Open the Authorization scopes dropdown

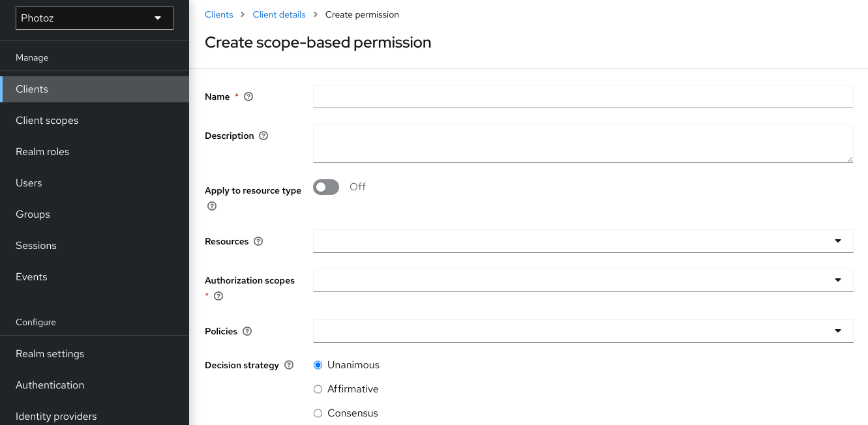coord(838,280)
